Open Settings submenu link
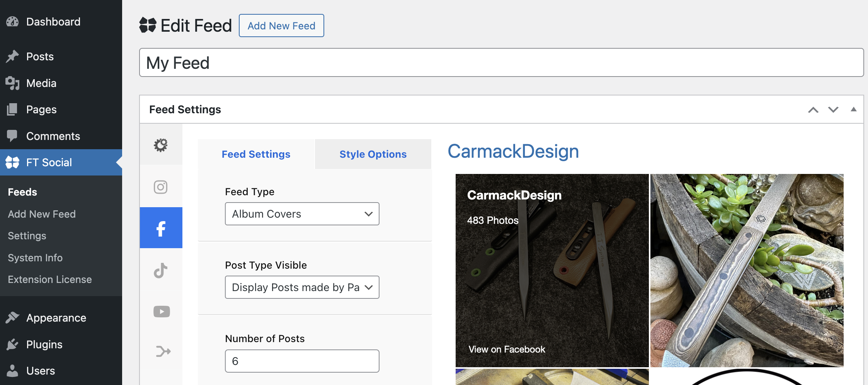The width and height of the screenshot is (868, 385). pyautogui.click(x=27, y=236)
